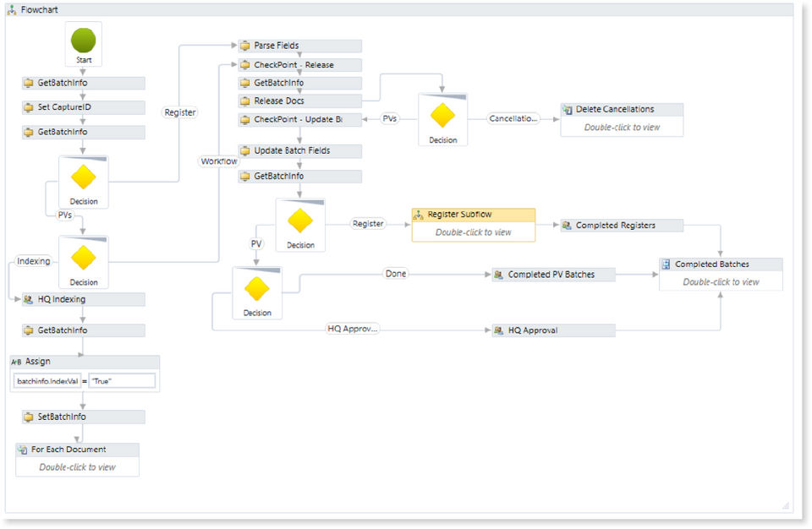The image size is (812, 529).
Task: Click the batchinfo.IndexVal input field
Action: 47,381
